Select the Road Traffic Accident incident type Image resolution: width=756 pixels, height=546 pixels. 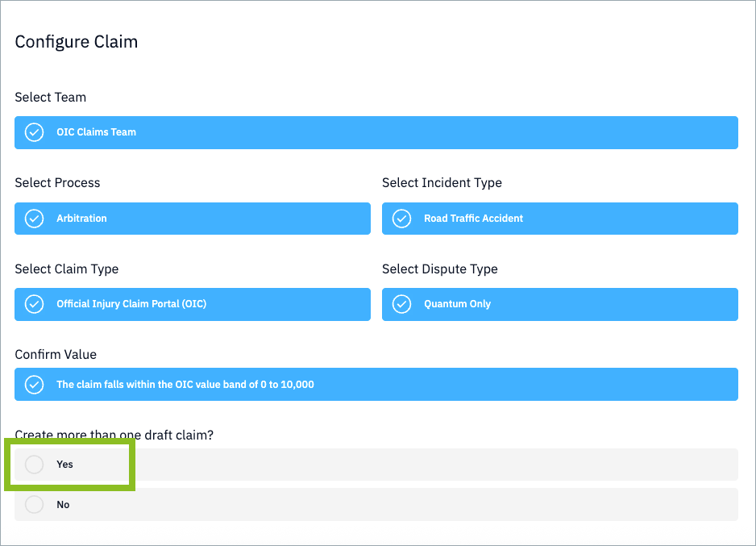559,219
